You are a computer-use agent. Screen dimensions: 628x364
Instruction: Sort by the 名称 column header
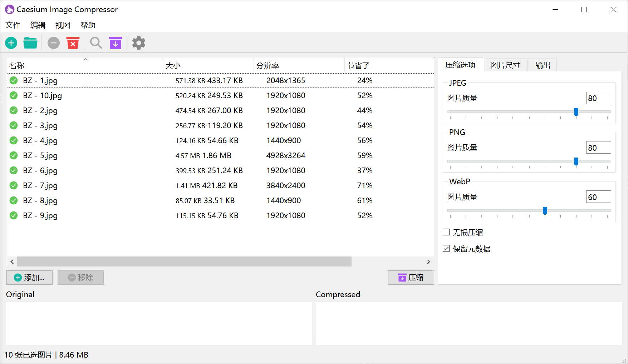85,65
